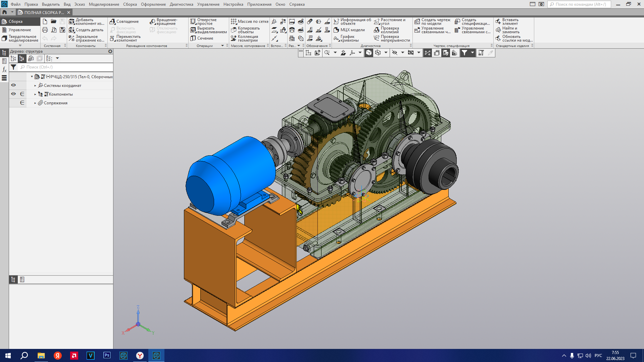The width and height of the screenshot is (644, 362).
Task: Select the Создать деталь tool
Action: 86,30
